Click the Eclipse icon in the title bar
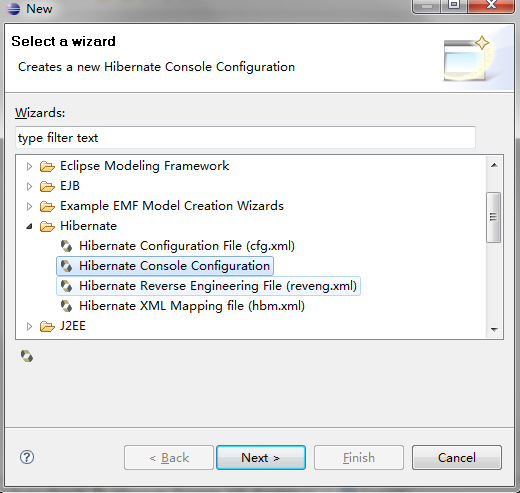 13,8
